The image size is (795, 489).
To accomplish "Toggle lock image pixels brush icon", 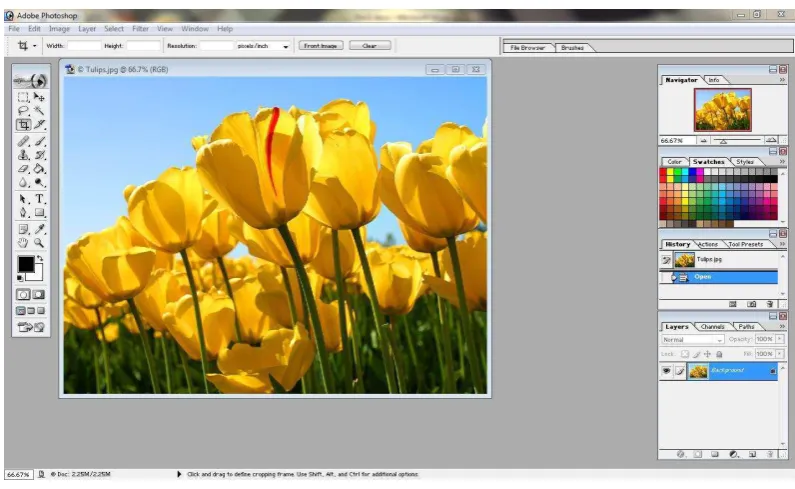I will (x=697, y=354).
